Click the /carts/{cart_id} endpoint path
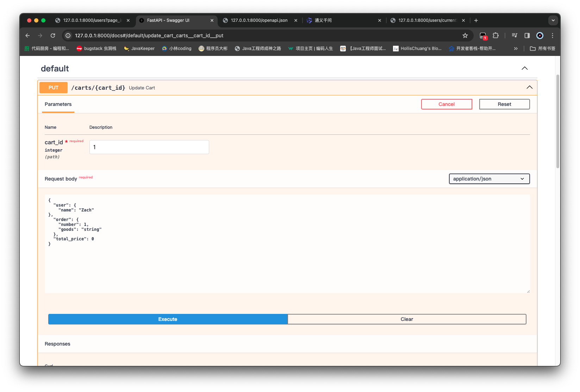Image resolution: width=580 pixels, height=392 pixels. tap(98, 88)
